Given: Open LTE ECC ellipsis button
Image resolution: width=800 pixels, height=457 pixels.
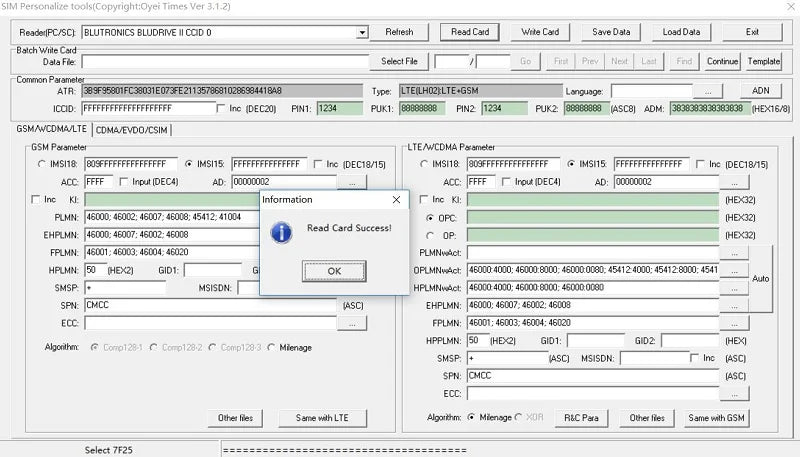Looking at the screenshot, I should [734, 394].
